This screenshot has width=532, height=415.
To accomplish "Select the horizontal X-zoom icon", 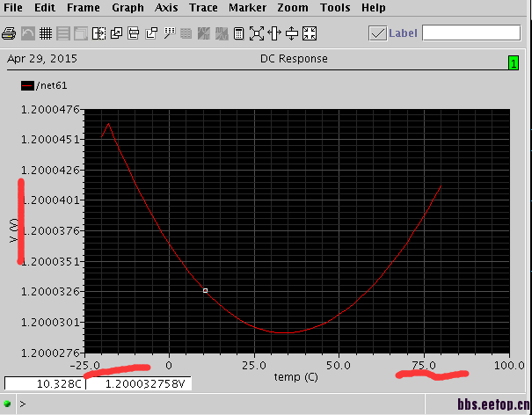I will [x=274, y=33].
